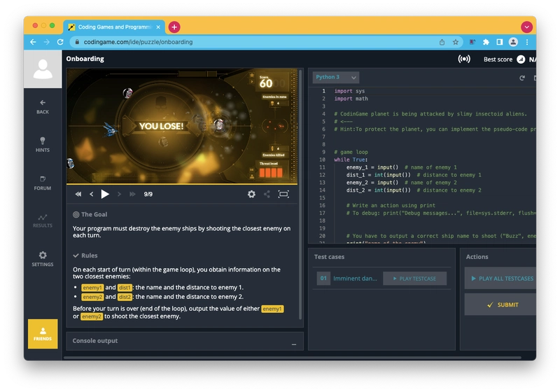The height and width of the screenshot is (392, 560).
Task: Open replay viewer settings gear
Action: (x=251, y=194)
